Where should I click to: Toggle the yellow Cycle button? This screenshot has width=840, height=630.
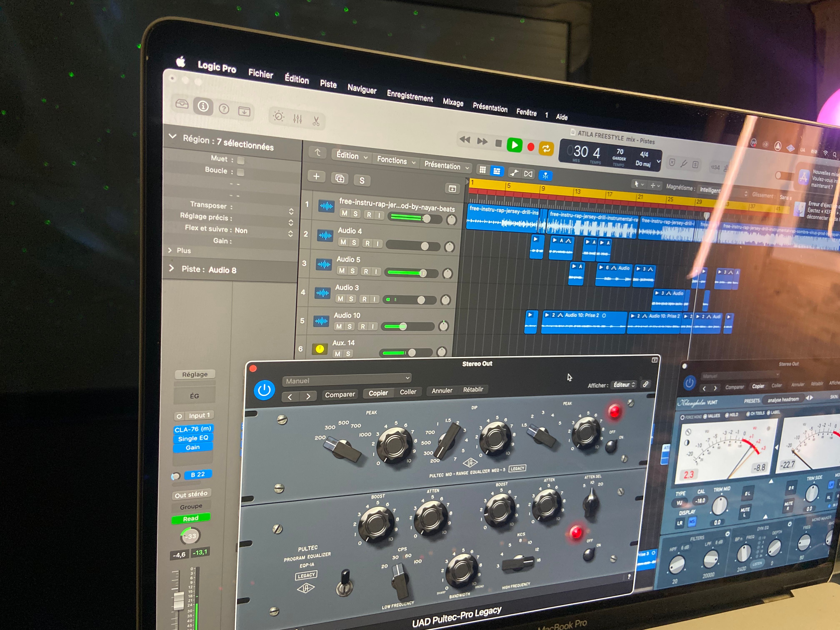click(x=546, y=149)
